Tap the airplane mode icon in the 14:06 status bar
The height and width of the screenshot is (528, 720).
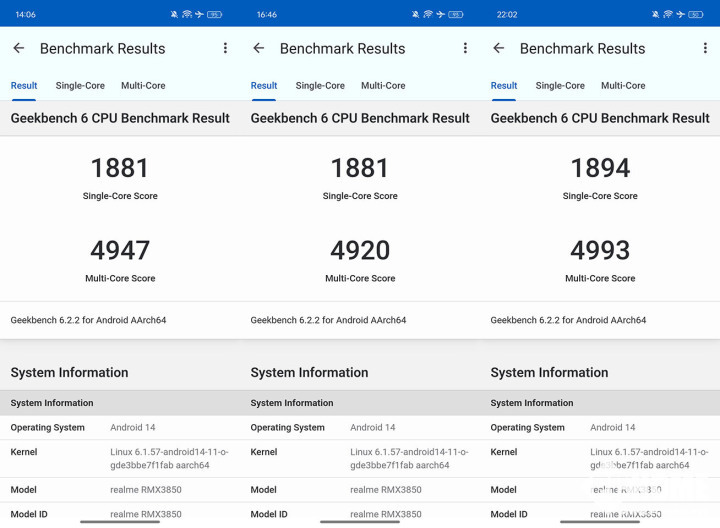(x=199, y=15)
